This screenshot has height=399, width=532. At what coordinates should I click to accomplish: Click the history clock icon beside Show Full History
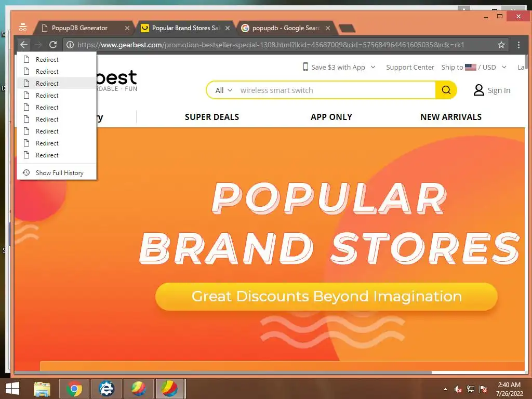[x=26, y=172]
